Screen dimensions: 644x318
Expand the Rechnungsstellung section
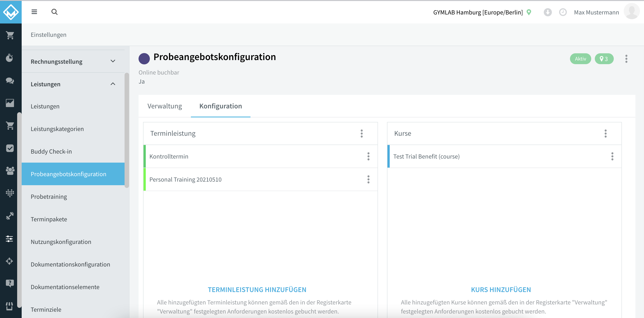[73, 61]
